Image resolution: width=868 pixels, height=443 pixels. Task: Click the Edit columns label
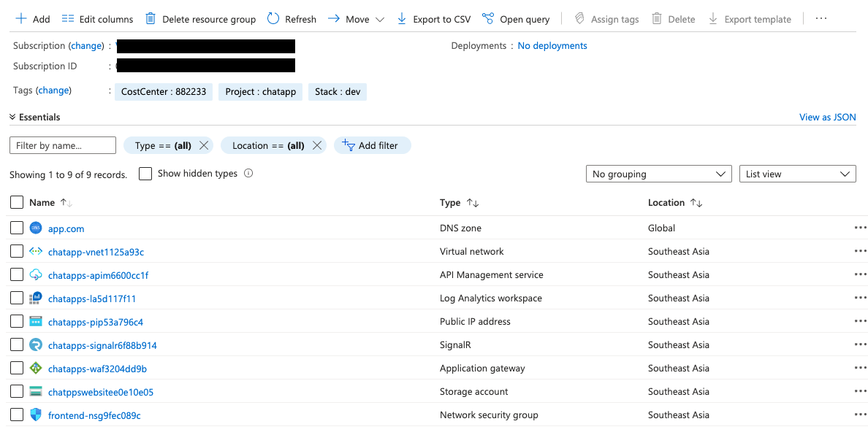tap(106, 20)
